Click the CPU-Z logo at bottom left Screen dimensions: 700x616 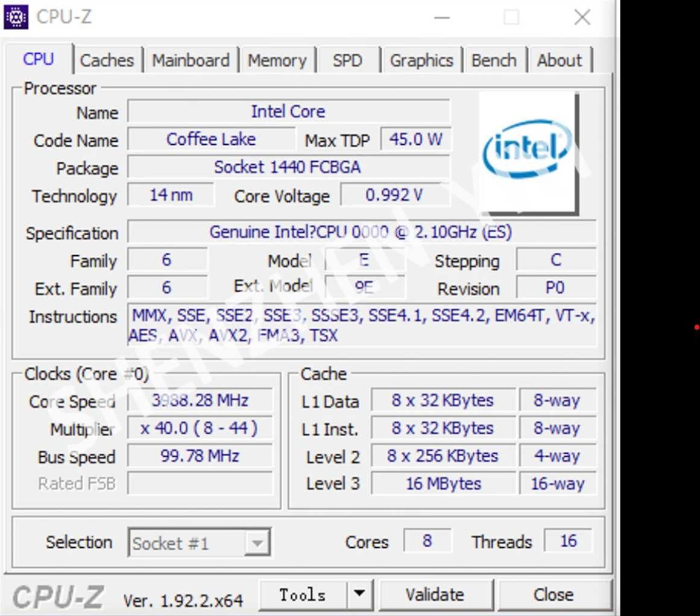tap(58, 597)
